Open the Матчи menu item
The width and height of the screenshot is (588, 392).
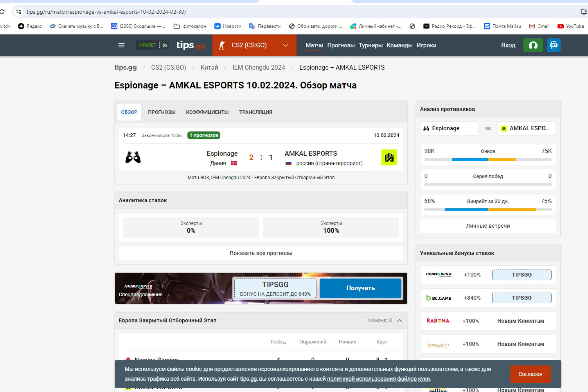[x=315, y=45]
